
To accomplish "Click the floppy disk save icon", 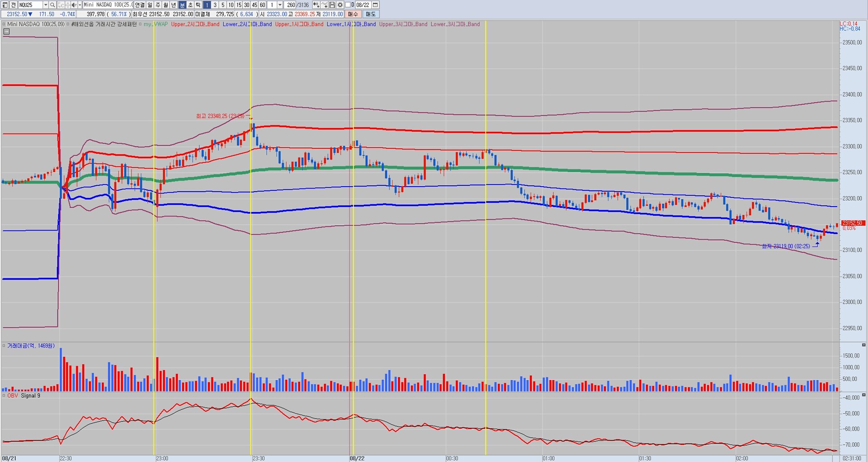I will (x=332, y=5).
